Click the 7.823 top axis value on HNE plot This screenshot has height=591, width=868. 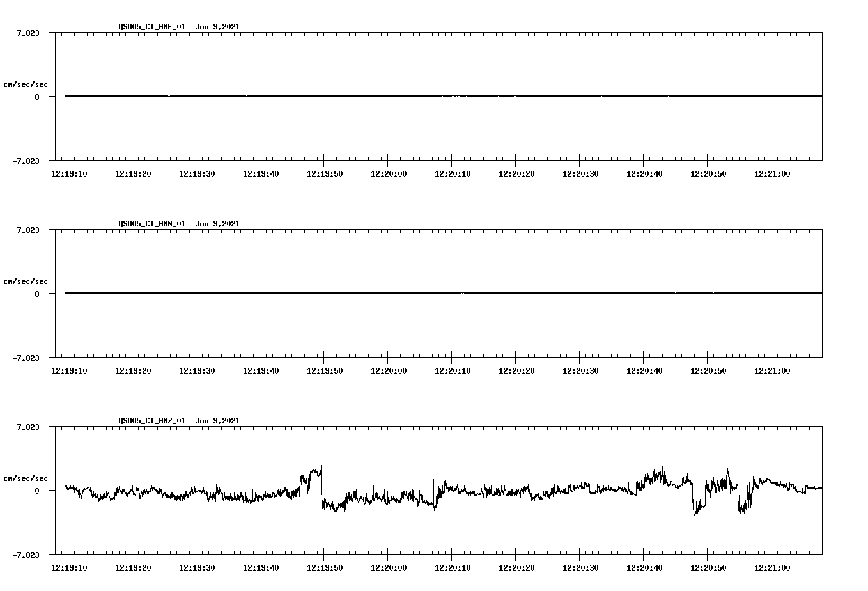click(28, 33)
